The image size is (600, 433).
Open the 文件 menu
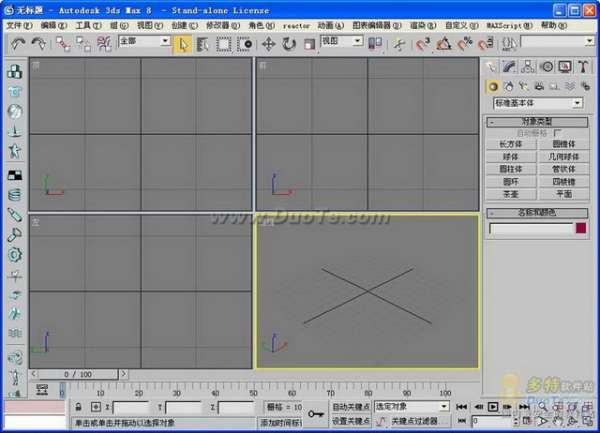(19, 26)
